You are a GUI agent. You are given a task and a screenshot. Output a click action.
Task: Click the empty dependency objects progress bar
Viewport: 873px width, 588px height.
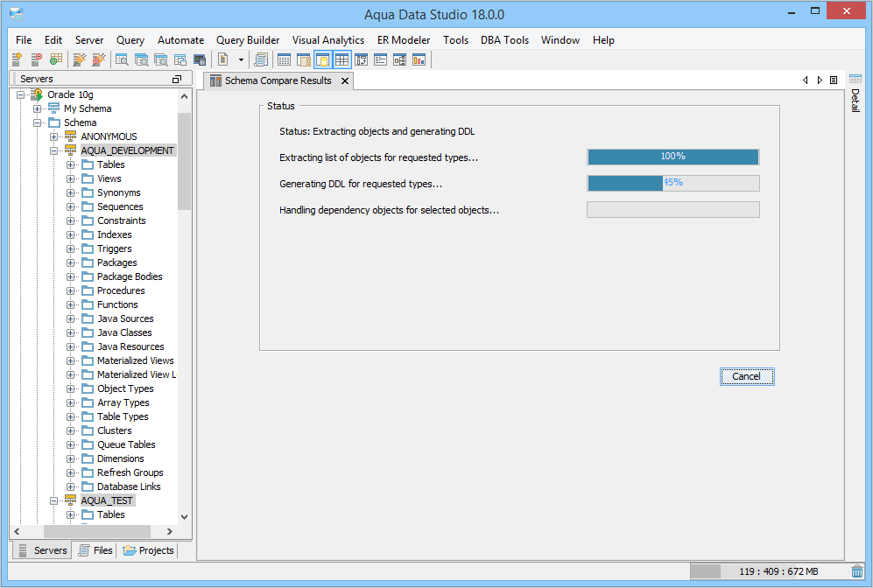(x=673, y=209)
